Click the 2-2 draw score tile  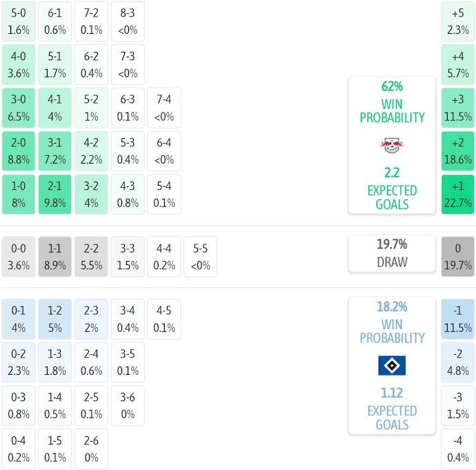tap(91, 257)
